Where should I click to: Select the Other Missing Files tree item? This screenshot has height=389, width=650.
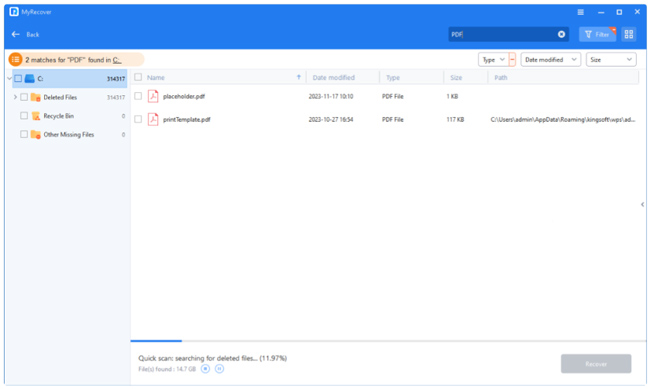click(69, 134)
